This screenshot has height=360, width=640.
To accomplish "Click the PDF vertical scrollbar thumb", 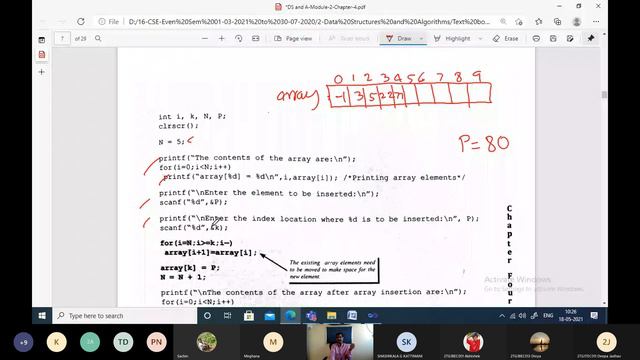I will [x=604, y=94].
